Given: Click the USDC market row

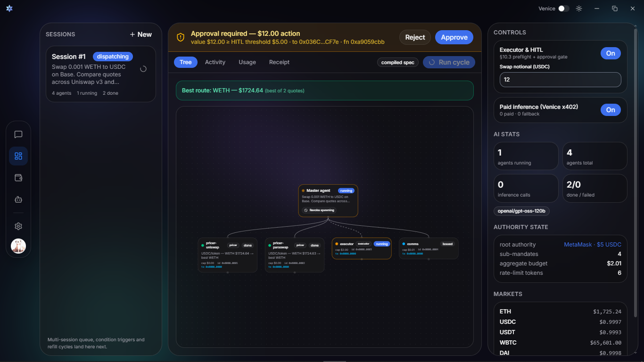Looking at the screenshot, I should (x=561, y=322).
